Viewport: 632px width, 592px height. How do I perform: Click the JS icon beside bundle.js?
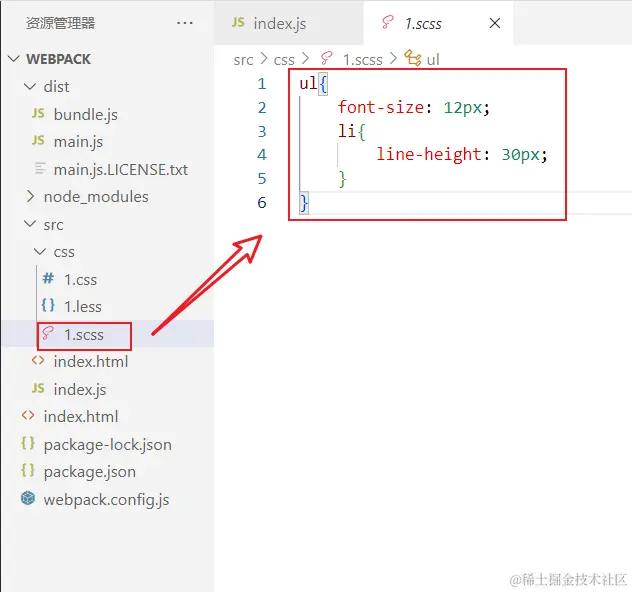click(x=38, y=114)
